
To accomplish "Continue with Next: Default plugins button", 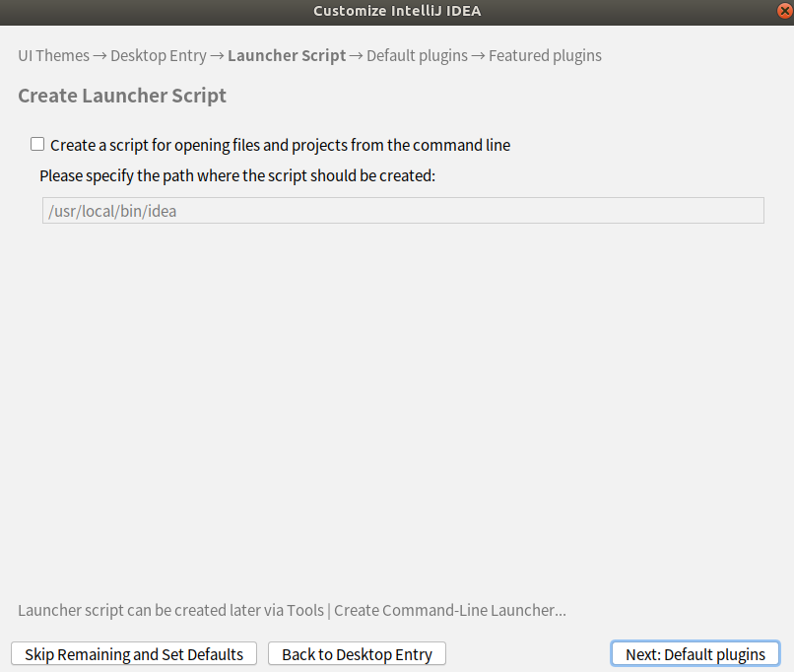I will coord(695,653).
